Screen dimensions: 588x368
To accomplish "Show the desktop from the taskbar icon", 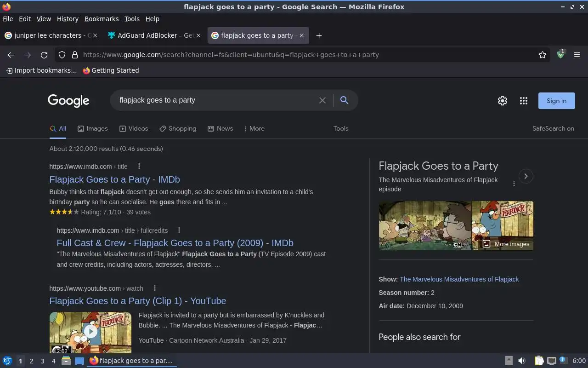I will pyautogui.click(x=79, y=361).
